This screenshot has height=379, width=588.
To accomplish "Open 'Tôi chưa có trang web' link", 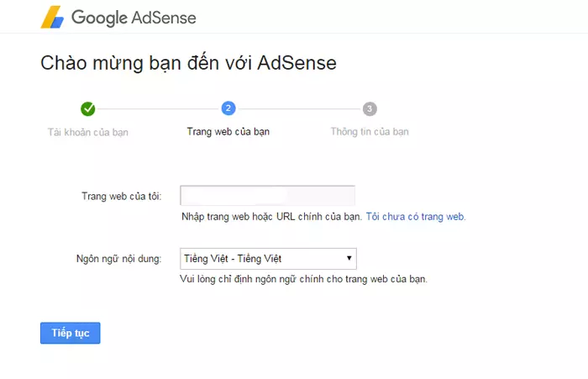I will tap(416, 217).
